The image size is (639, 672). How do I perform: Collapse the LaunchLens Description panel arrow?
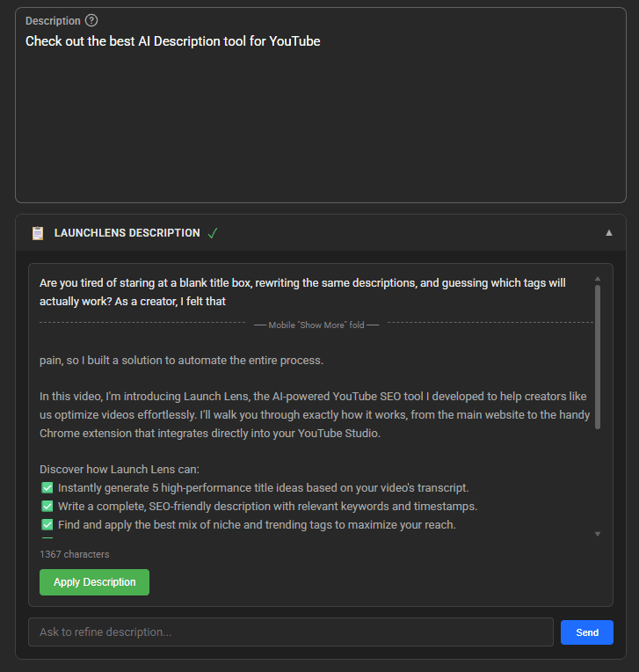608,233
